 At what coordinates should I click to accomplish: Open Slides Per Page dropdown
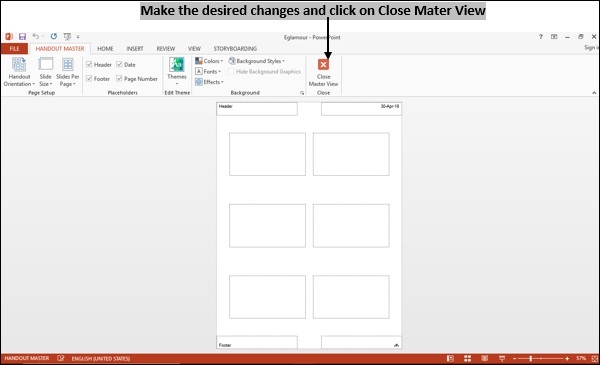pos(67,72)
